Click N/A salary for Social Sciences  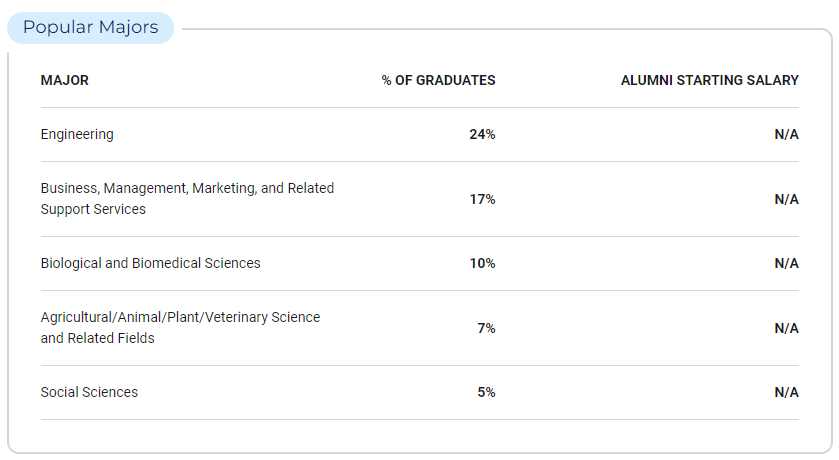click(x=787, y=392)
